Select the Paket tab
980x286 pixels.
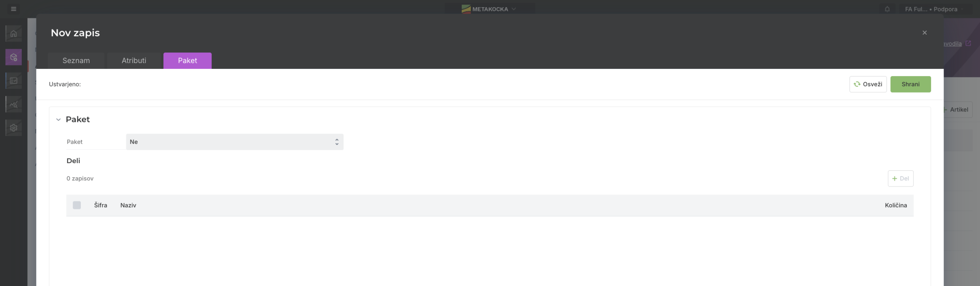click(188, 60)
